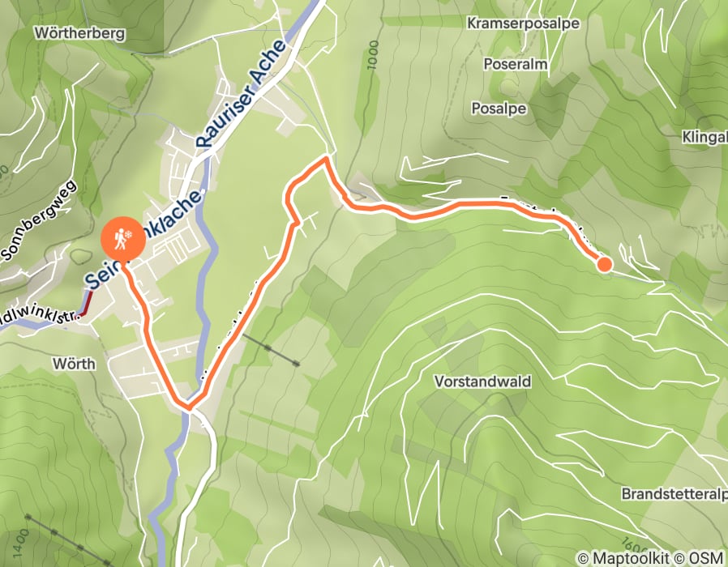Click the orange route's northernmost corner
The height and width of the screenshot is (567, 728).
click(327, 159)
